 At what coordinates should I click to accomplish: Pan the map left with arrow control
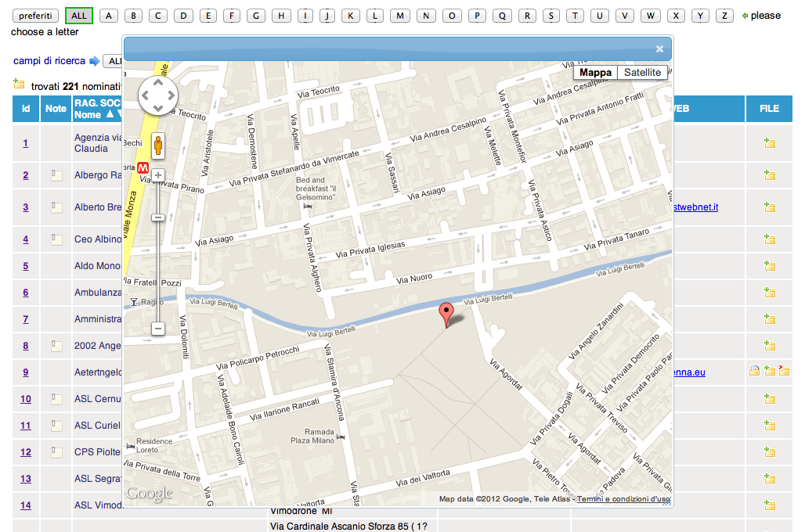pyautogui.click(x=146, y=95)
